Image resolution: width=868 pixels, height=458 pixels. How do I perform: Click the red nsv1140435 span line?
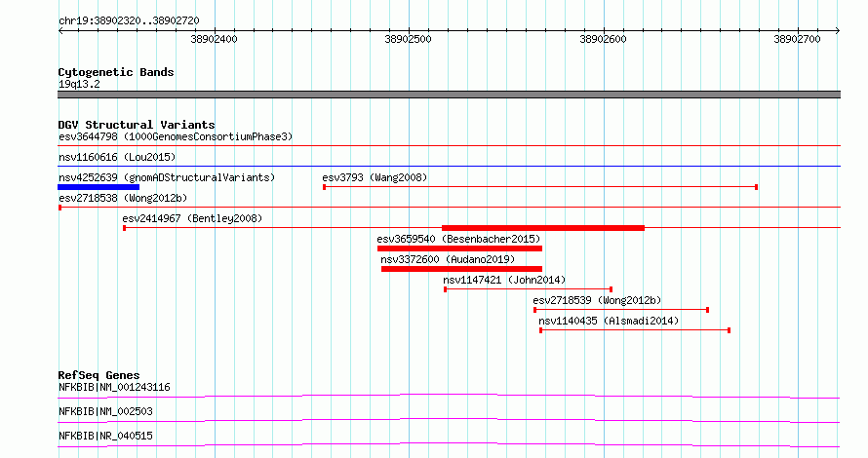point(635,330)
